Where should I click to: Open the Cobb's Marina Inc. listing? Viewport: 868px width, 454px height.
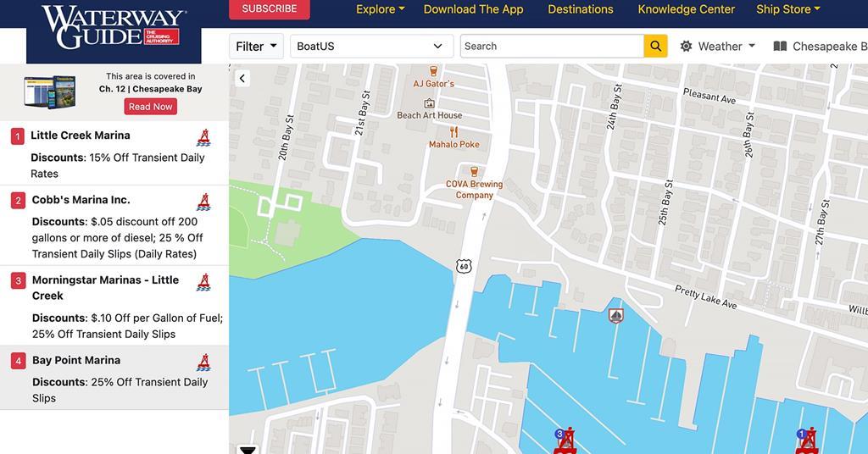point(81,200)
